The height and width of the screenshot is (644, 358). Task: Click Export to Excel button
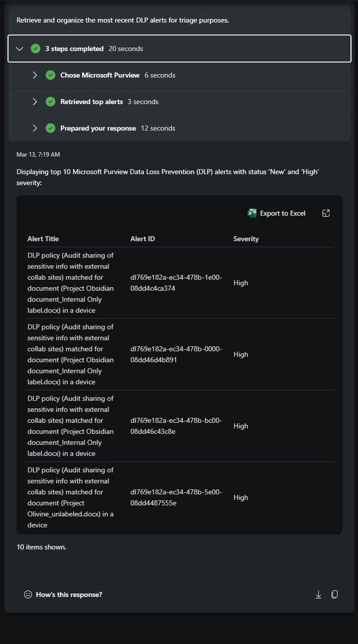coord(277,213)
